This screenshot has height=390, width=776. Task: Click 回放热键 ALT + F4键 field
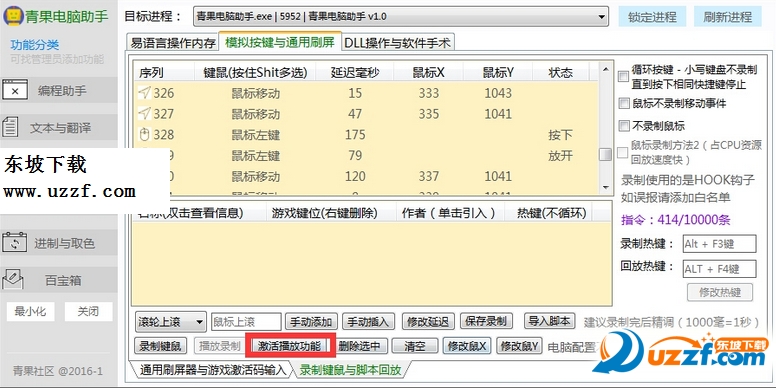tap(719, 269)
